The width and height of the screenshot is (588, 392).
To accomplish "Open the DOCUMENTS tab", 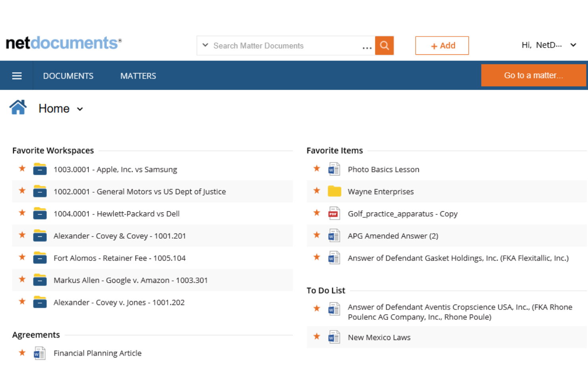I will (68, 76).
